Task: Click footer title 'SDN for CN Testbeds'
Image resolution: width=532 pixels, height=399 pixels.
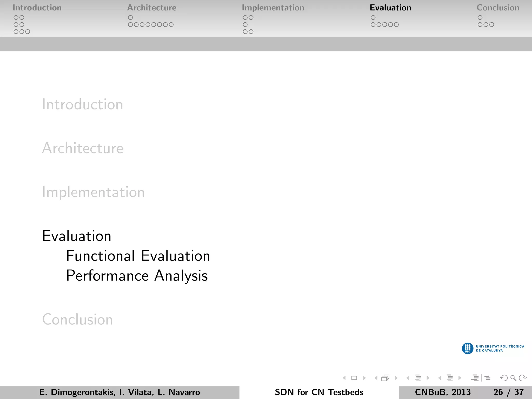Action: [319, 392]
